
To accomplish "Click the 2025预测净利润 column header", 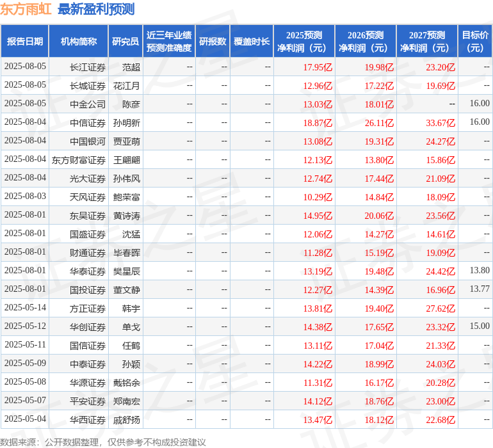I will 304,41.
